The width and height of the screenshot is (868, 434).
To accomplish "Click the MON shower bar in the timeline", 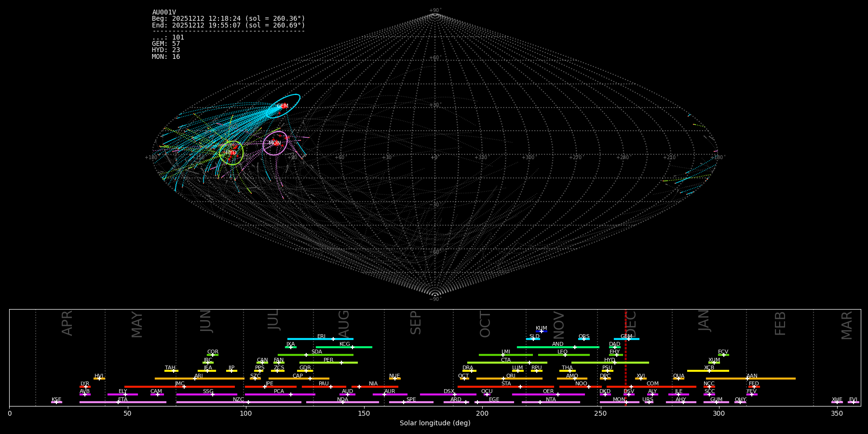I will coord(620,402).
